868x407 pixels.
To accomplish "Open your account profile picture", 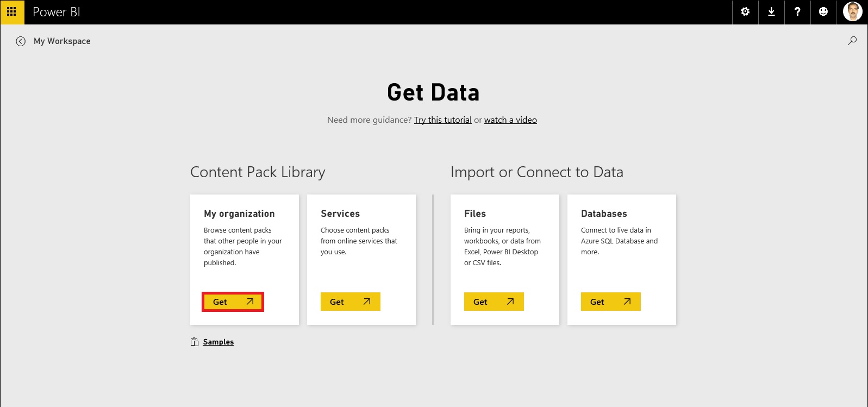I will coord(853,11).
